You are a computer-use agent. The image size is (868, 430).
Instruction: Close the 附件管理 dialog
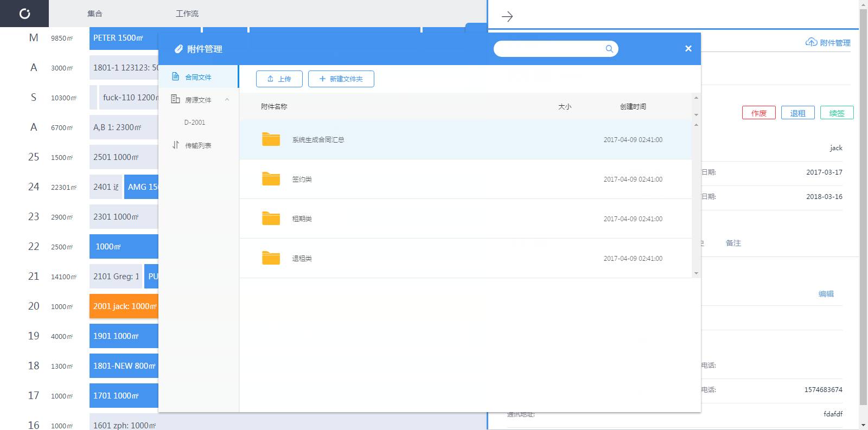pyautogui.click(x=688, y=49)
